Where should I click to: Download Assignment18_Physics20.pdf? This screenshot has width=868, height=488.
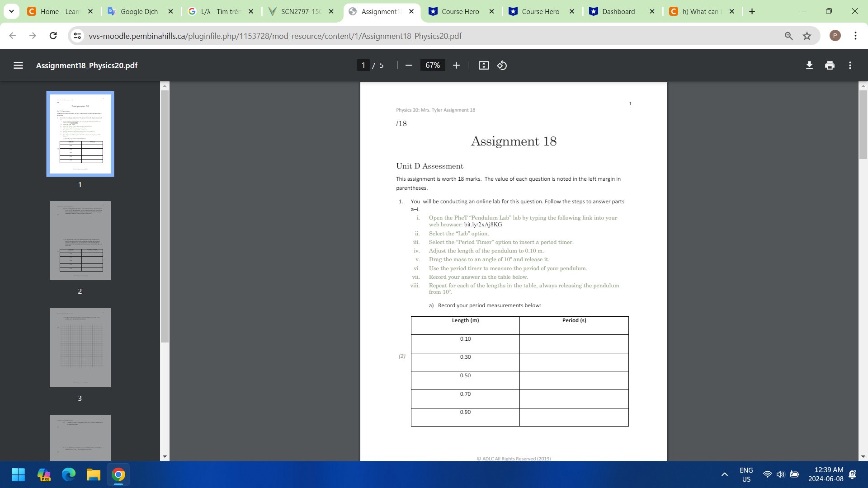point(809,65)
